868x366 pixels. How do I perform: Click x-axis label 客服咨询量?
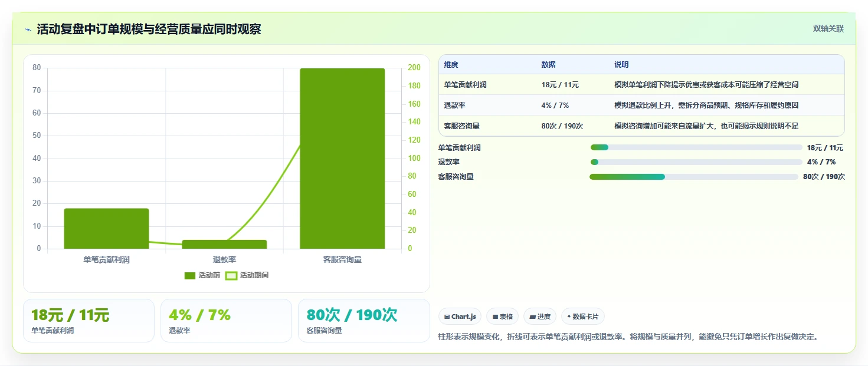[342, 259]
